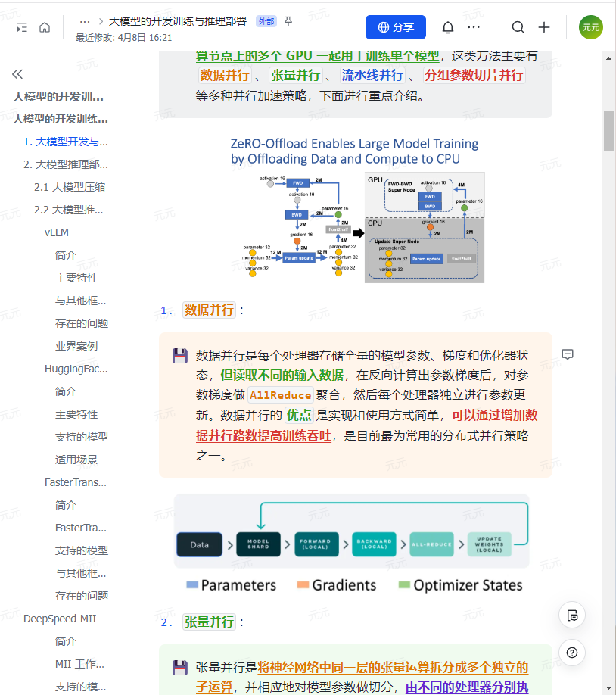Image resolution: width=616 pixels, height=695 pixels.
Task: Click the 优点 highlighted text
Action: tap(299, 415)
